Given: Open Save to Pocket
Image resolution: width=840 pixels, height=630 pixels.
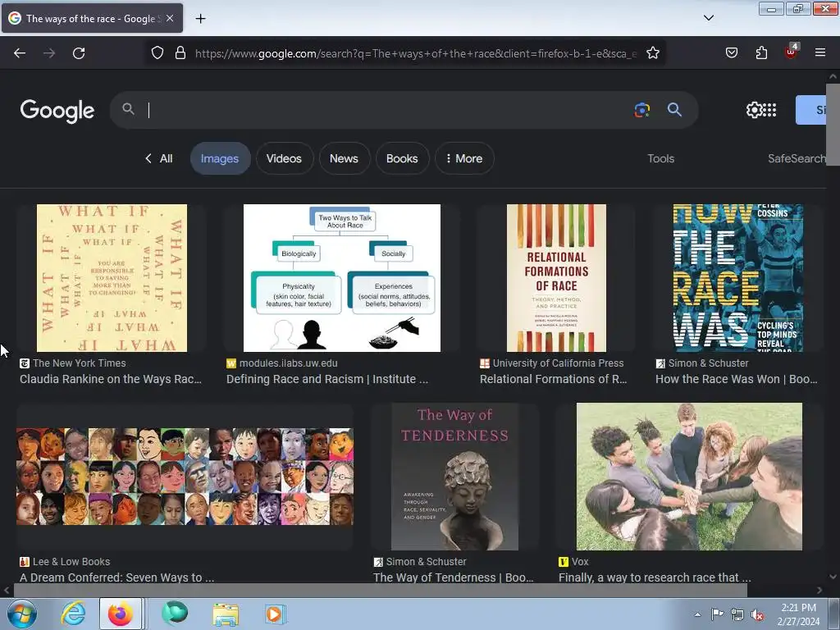Looking at the screenshot, I should [x=731, y=53].
